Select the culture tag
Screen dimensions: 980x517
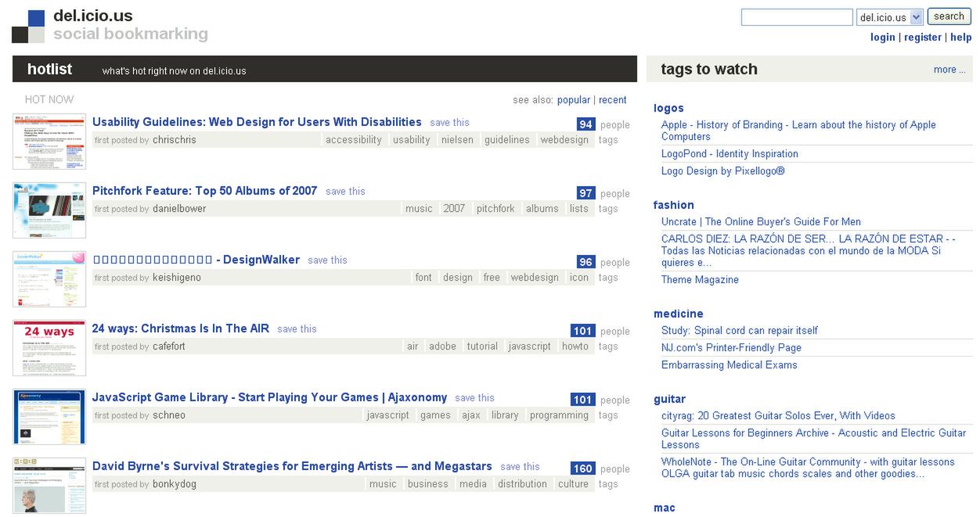573,484
